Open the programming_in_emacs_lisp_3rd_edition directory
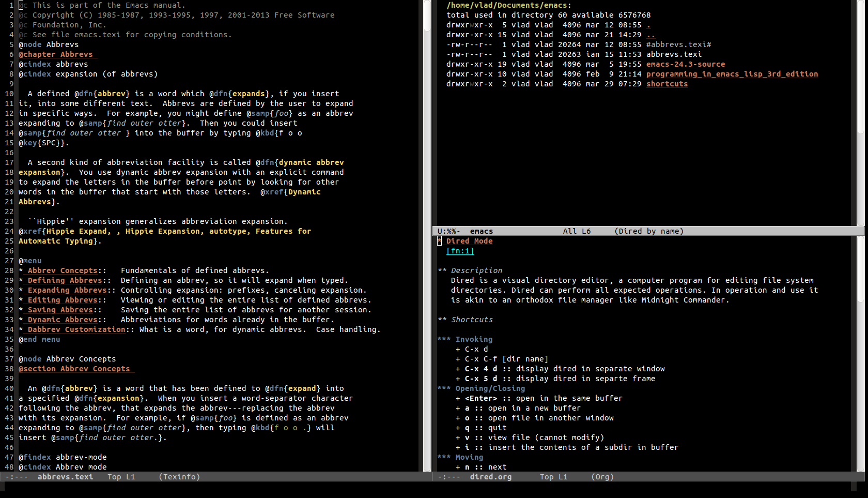The width and height of the screenshot is (868, 498). pyautogui.click(x=732, y=74)
